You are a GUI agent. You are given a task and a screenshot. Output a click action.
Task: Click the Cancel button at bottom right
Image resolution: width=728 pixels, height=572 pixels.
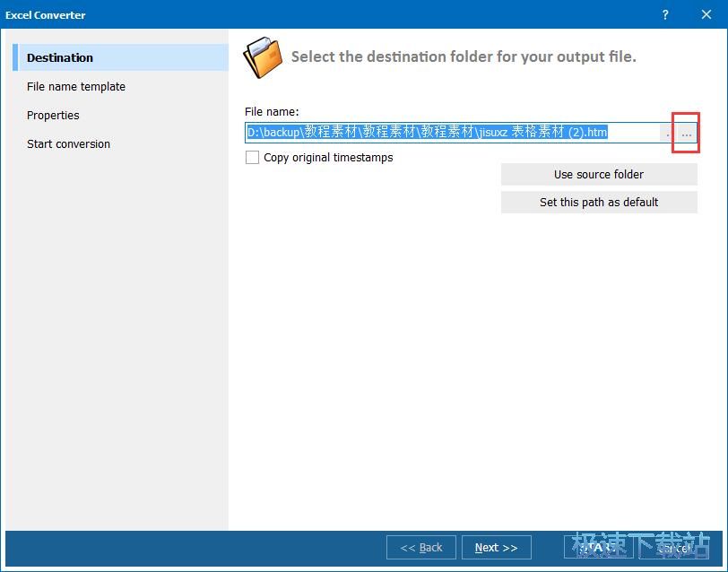[674, 548]
